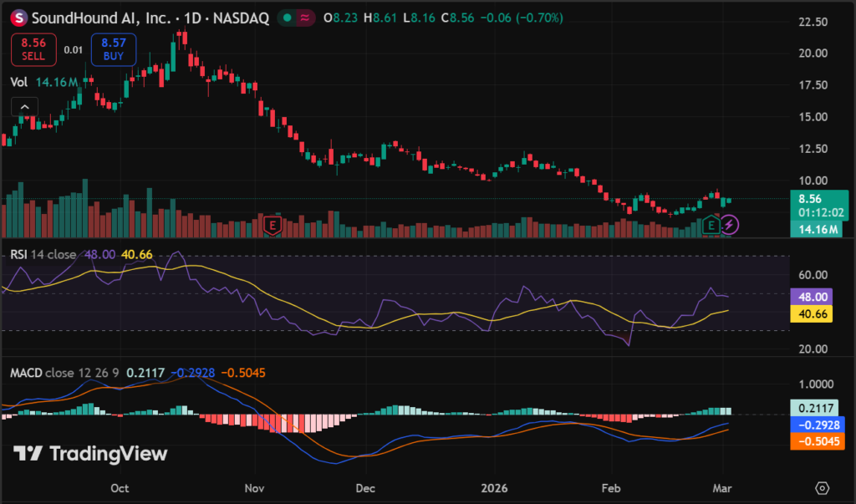This screenshot has width=856, height=504.
Task: Select the MACD close 12 26 9 label
Action: pyautogui.click(x=63, y=371)
